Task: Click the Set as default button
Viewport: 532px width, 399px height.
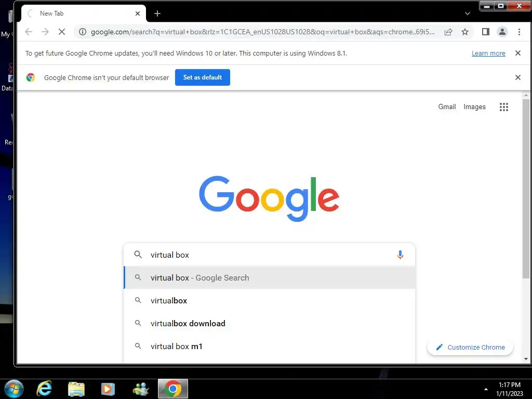Action: coord(203,77)
